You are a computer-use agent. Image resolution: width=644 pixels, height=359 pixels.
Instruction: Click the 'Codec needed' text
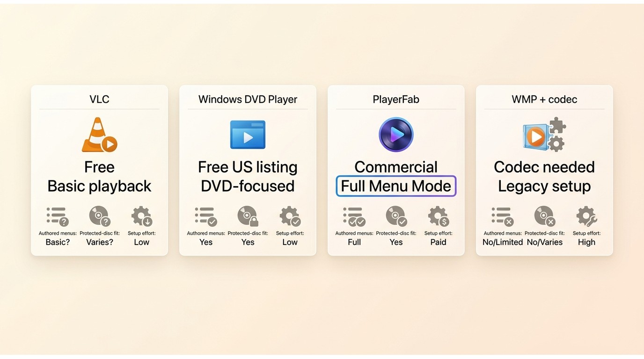[544, 167]
